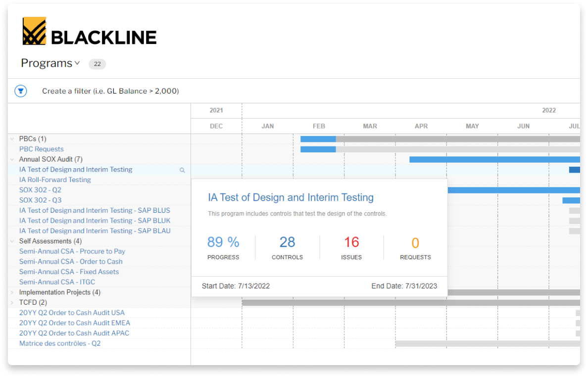Click the PBC Requests blue progress bar
The image size is (588, 377).
[x=318, y=149]
